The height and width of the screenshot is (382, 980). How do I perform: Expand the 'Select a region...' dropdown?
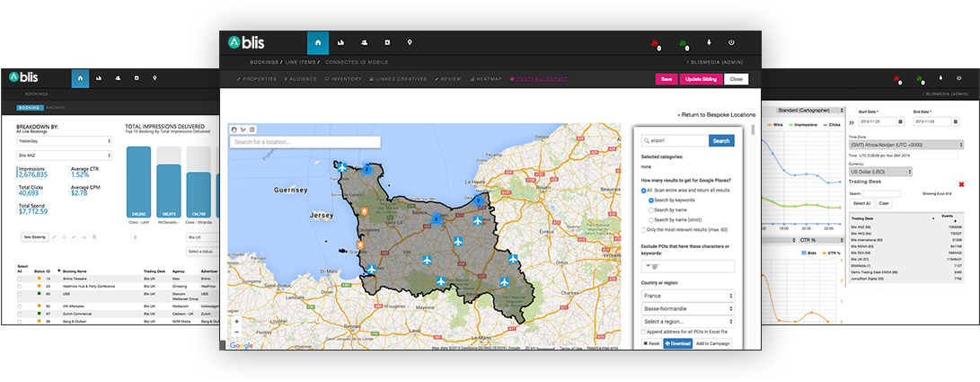[x=688, y=322]
